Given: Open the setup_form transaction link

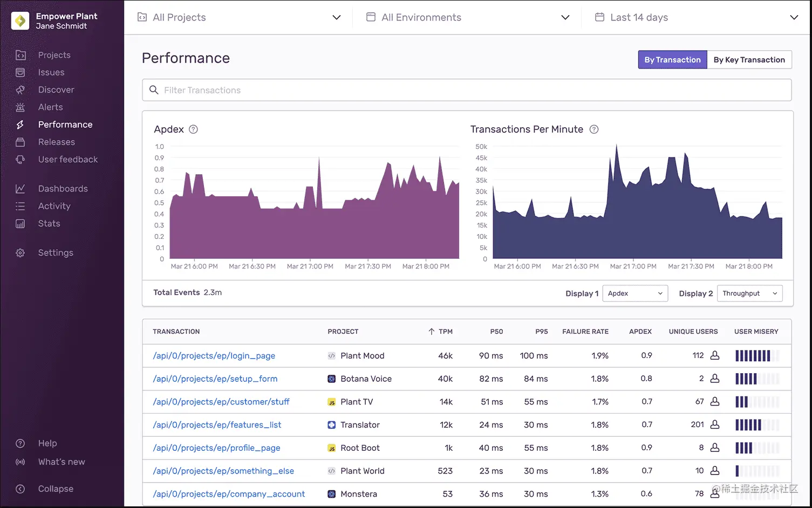Looking at the screenshot, I should pyautogui.click(x=215, y=379).
